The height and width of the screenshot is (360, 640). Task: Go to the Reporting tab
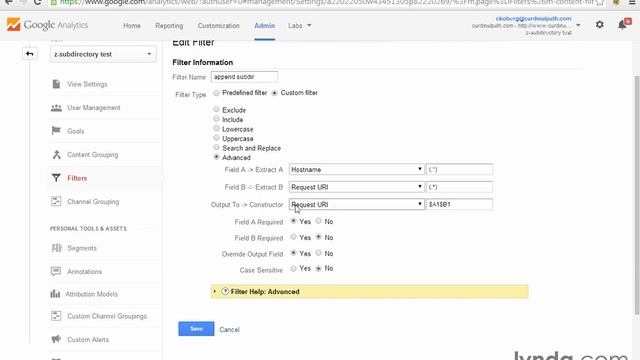point(169,26)
